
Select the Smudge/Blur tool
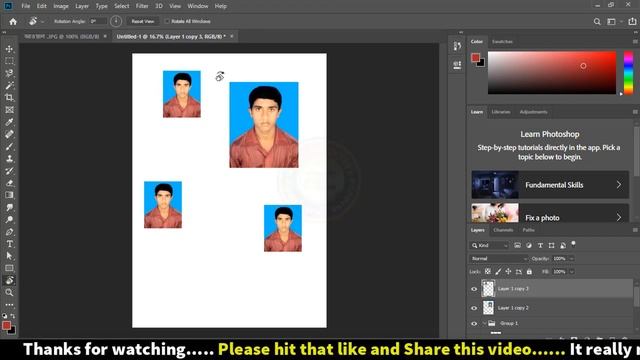click(x=9, y=207)
